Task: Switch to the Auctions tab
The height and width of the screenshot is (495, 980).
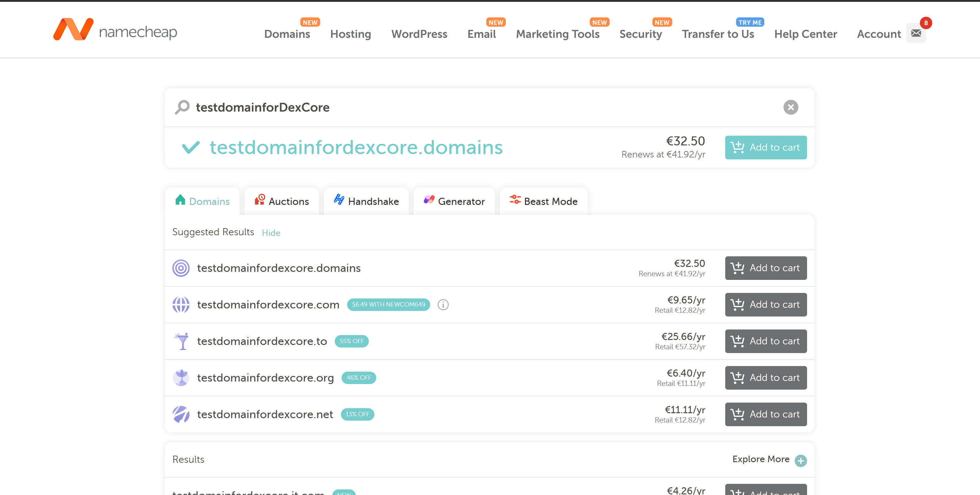Action: coord(281,201)
